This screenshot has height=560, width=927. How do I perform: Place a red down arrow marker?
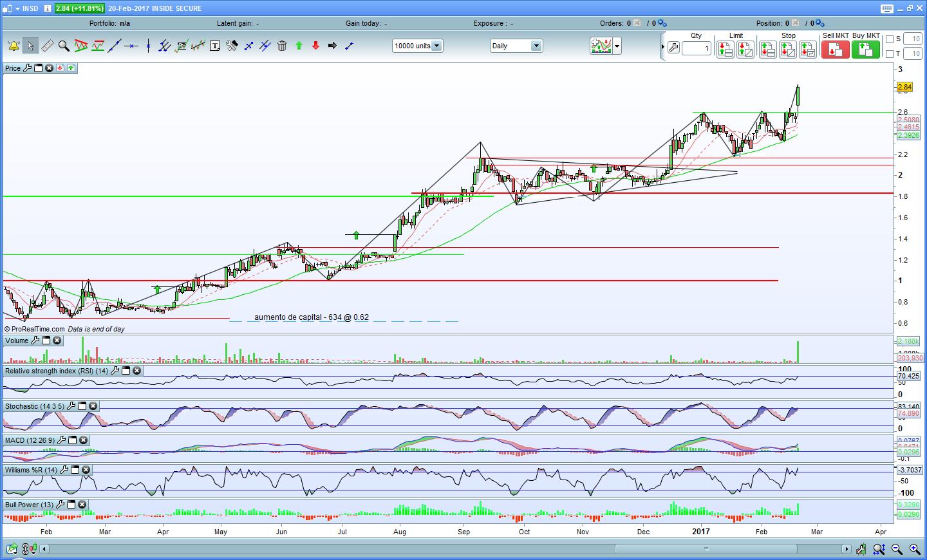pyautogui.click(x=315, y=46)
